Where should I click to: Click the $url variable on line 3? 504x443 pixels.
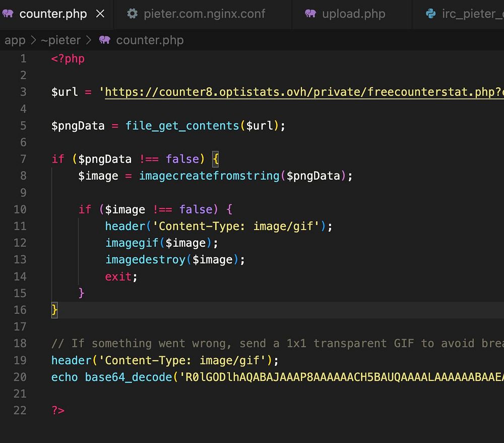click(65, 92)
